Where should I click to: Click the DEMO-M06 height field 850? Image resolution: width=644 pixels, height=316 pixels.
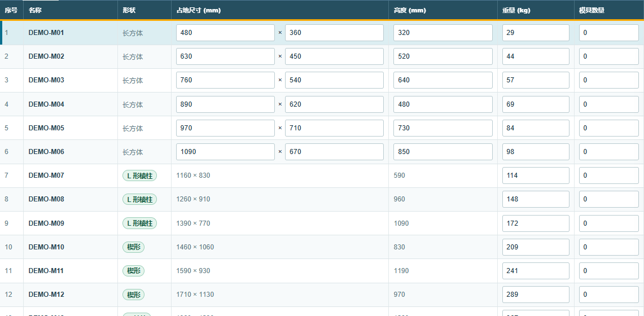pyautogui.click(x=443, y=152)
